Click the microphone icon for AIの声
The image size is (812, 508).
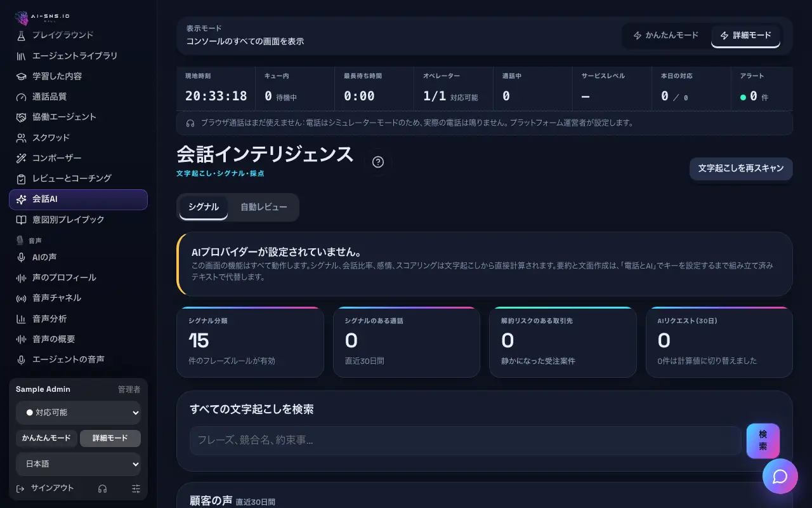pos(21,257)
